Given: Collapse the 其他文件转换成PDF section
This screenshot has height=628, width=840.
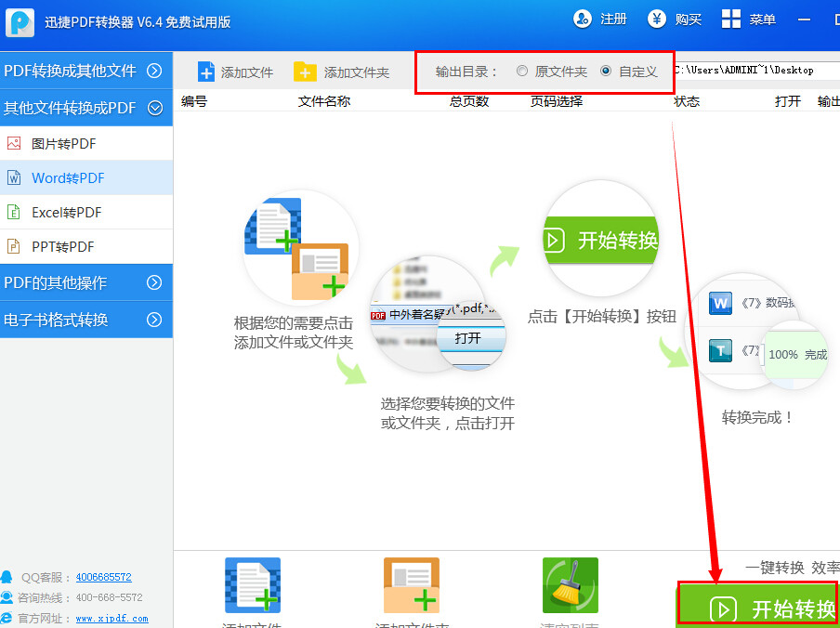Looking at the screenshot, I should (x=86, y=108).
